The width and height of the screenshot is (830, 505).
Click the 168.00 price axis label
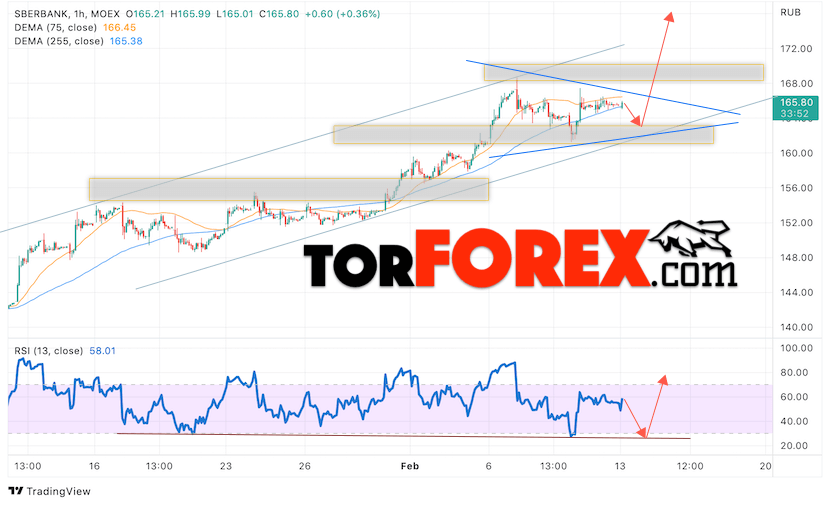(796, 84)
